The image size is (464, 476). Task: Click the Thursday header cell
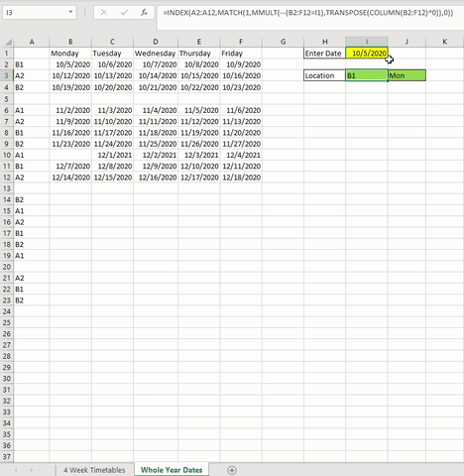[x=199, y=54]
